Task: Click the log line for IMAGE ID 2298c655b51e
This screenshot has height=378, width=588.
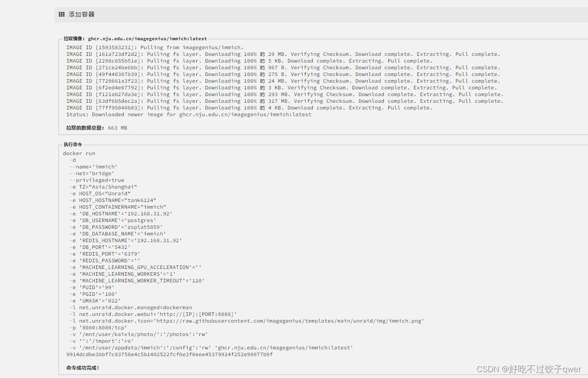Action: [x=249, y=61]
